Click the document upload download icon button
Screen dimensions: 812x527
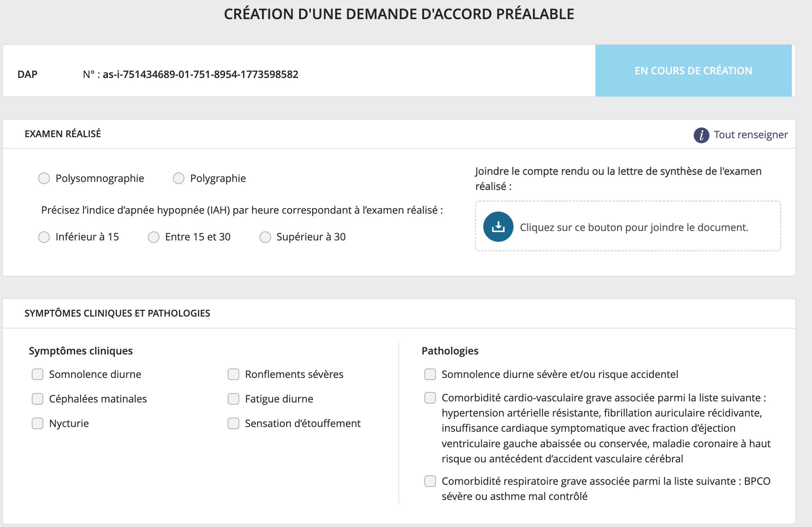pos(498,227)
